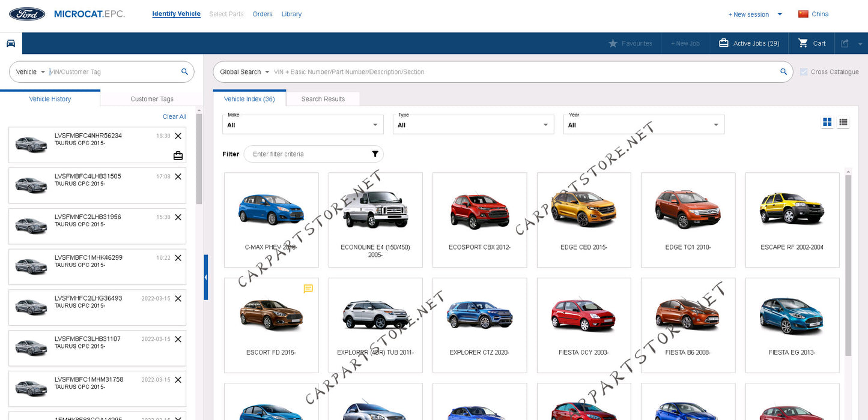Open the Type dropdown
The height and width of the screenshot is (420, 868).
click(x=473, y=125)
